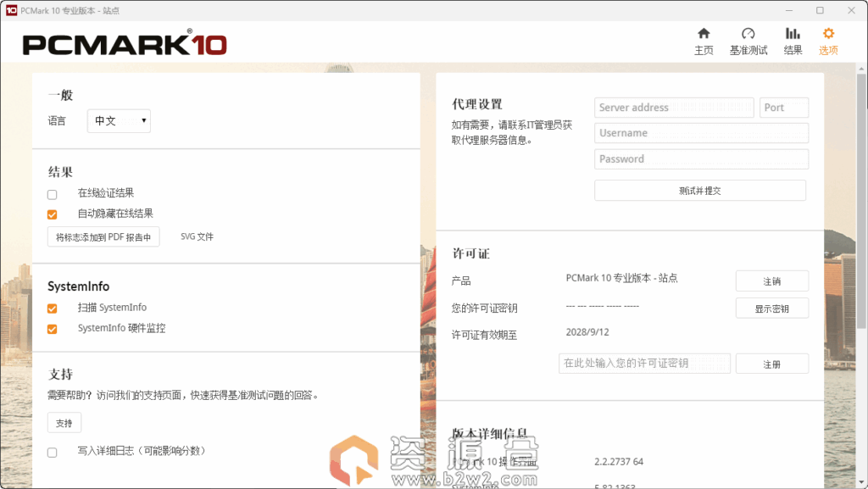Screen dimensions: 868x489
Task: Click the 将标志添加到 PDF 报告中 button
Action: [x=103, y=237]
